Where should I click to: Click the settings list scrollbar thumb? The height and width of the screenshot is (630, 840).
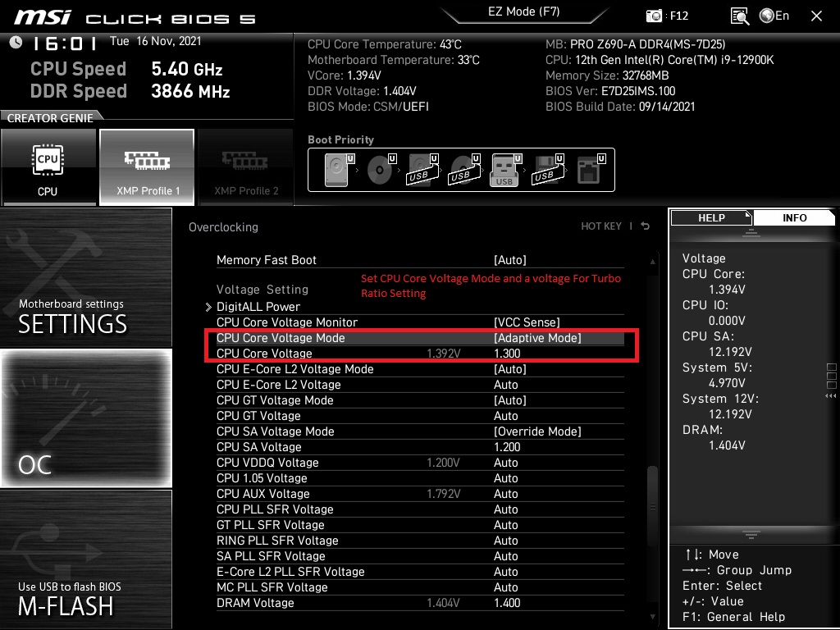tap(652, 505)
